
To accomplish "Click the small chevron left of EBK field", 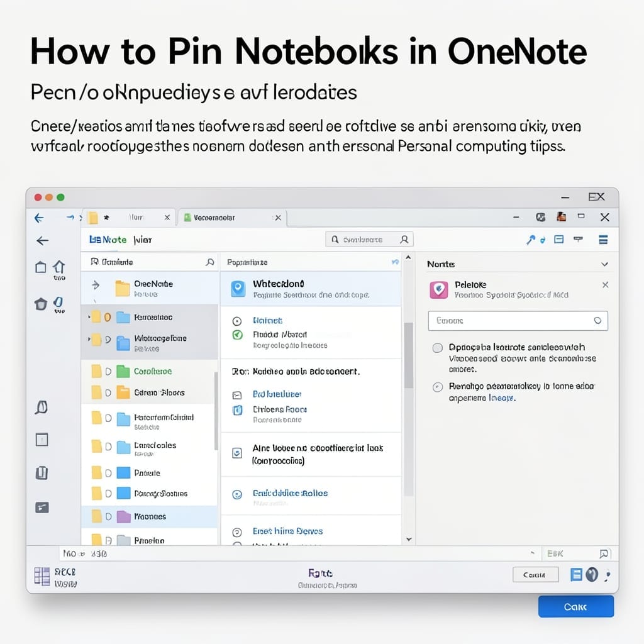I will tap(533, 553).
